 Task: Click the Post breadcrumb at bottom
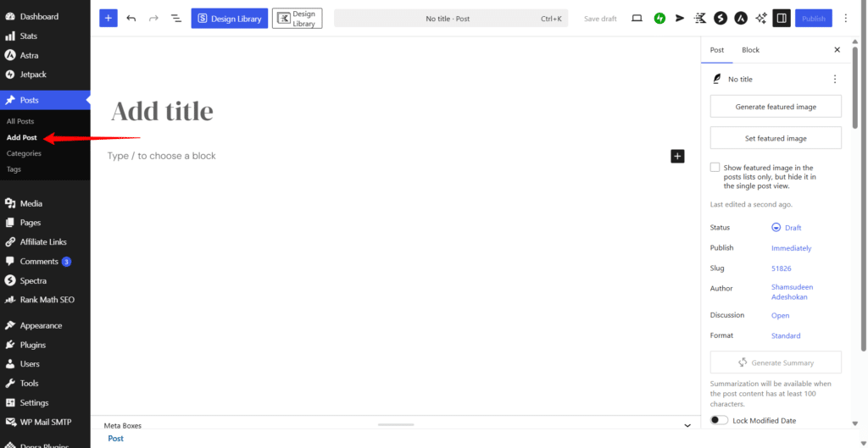click(115, 438)
